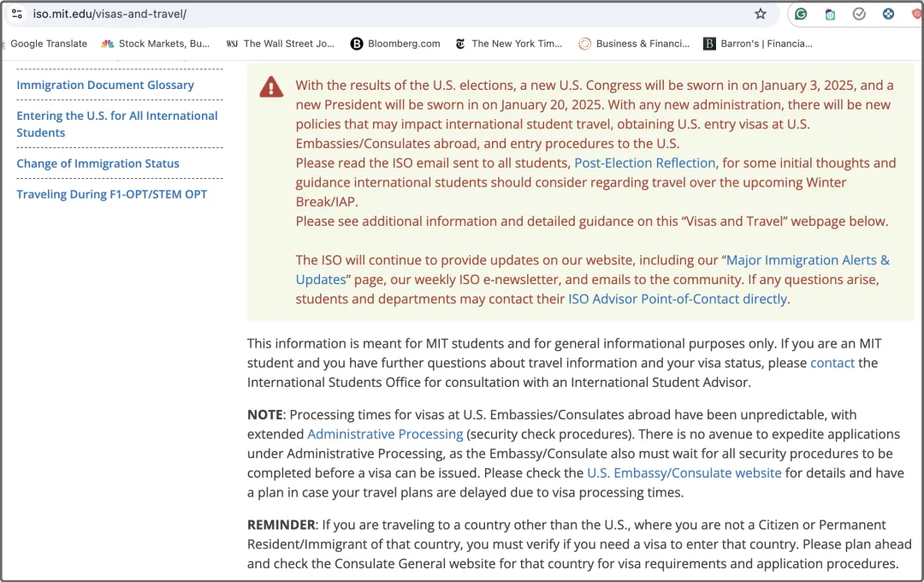
Task: Open the Stock Markets bookmark
Action: click(157, 44)
